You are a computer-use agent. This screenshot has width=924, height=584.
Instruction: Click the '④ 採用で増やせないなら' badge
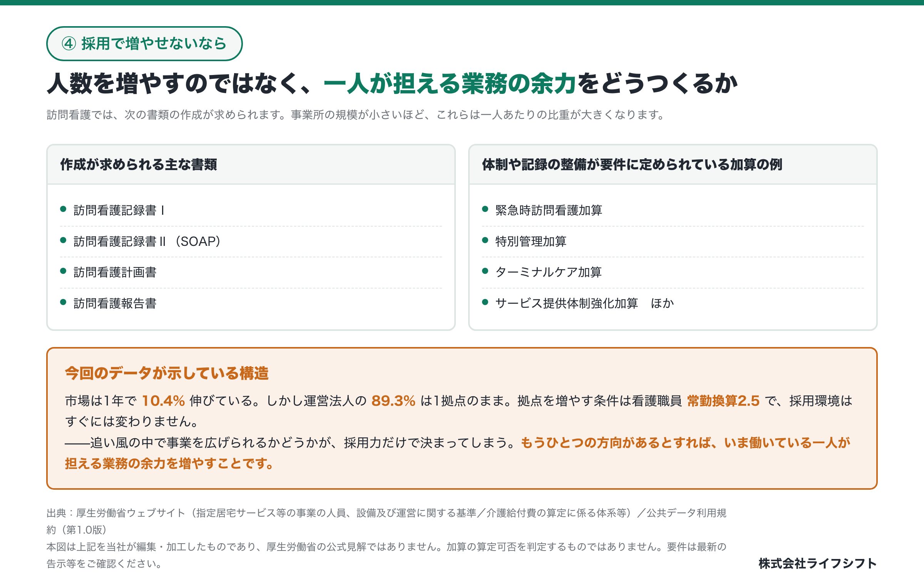tap(144, 43)
